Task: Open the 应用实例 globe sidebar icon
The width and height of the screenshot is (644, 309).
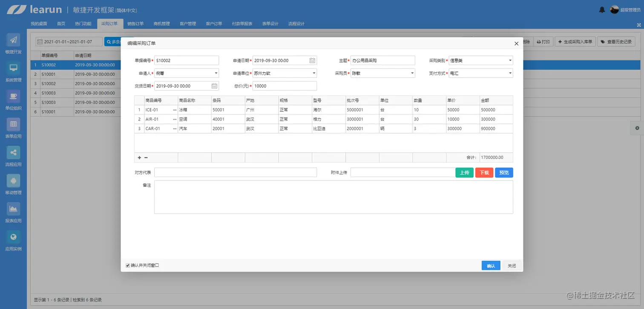Action: click(x=13, y=237)
